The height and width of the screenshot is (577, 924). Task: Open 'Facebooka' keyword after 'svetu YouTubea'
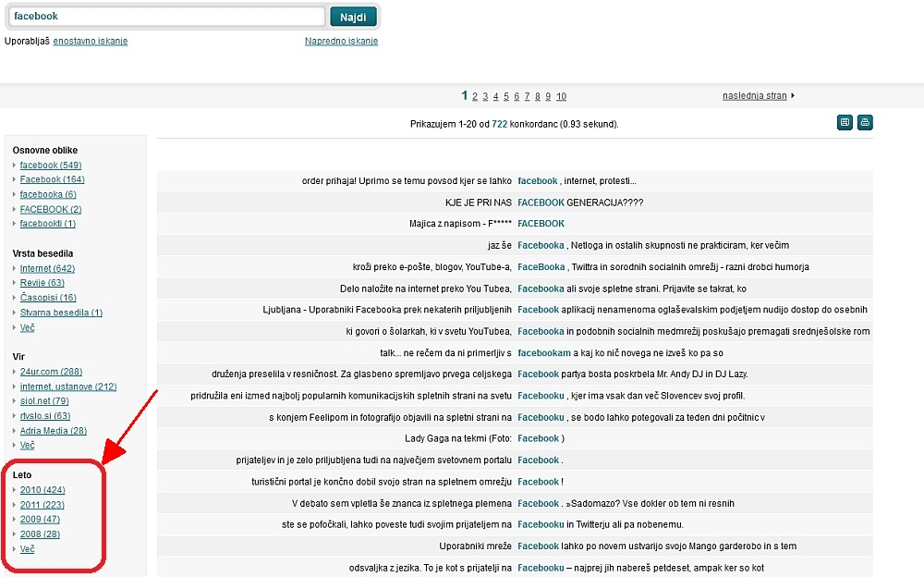pyautogui.click(x=541, y=332)
